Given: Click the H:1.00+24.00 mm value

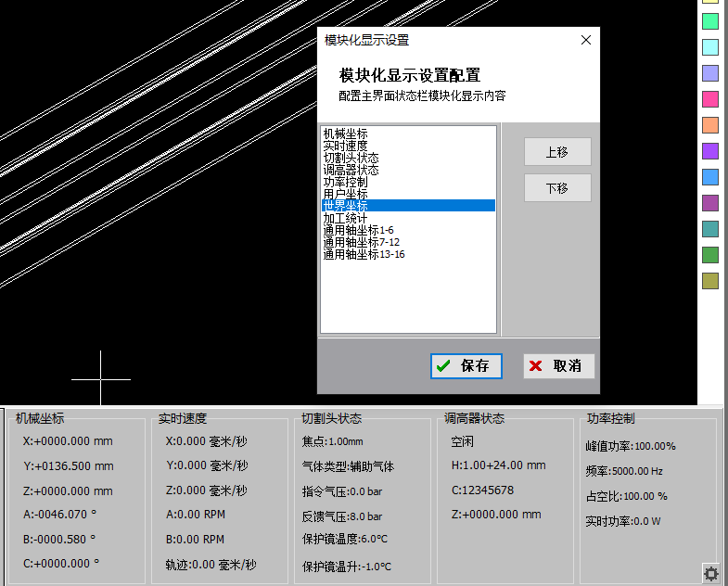Looking at the screenshot, I should pos(499,465).
